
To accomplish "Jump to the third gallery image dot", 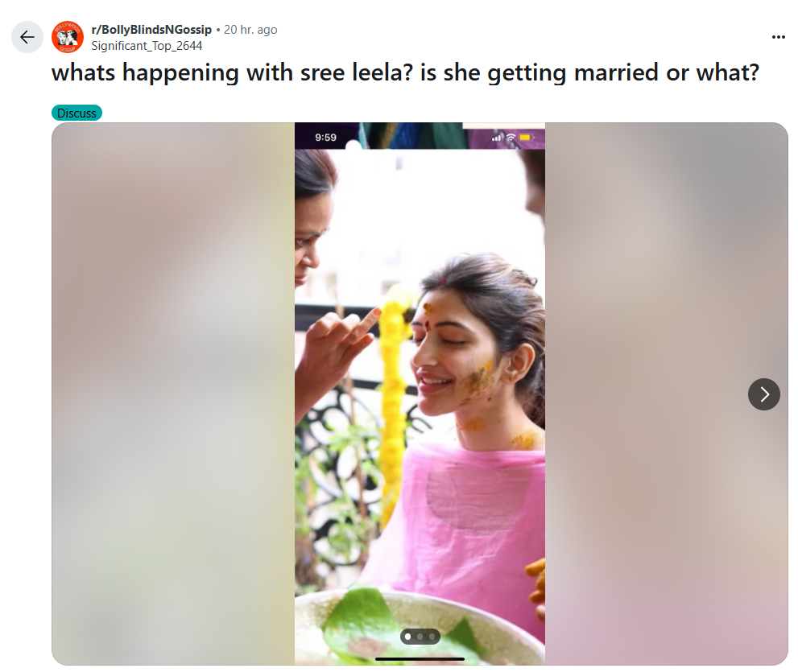I will 432,637.
